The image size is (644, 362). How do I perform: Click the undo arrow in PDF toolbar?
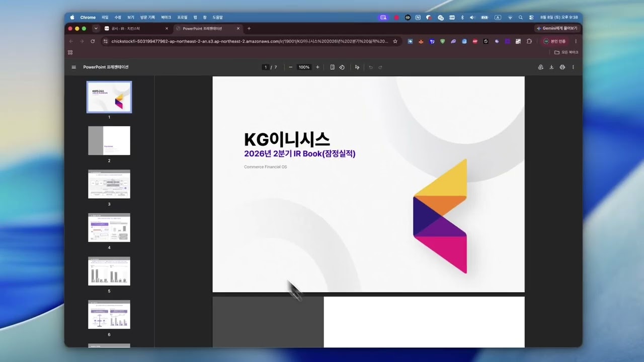tap(371, 67)
